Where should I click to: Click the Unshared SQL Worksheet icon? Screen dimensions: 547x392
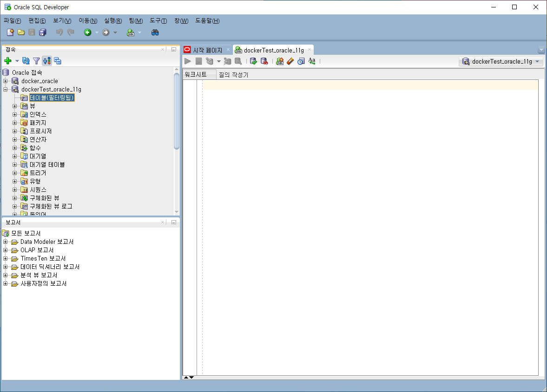[280, 61]
